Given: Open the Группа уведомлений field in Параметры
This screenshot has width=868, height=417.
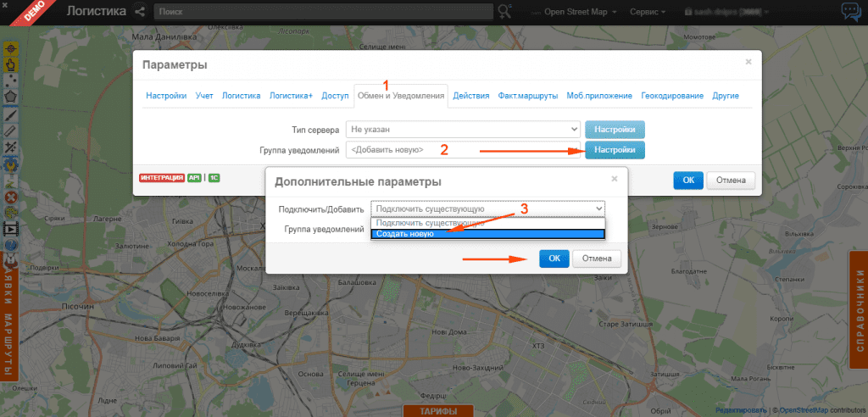Looking at the screenshot, I should [x=463, y=149].
